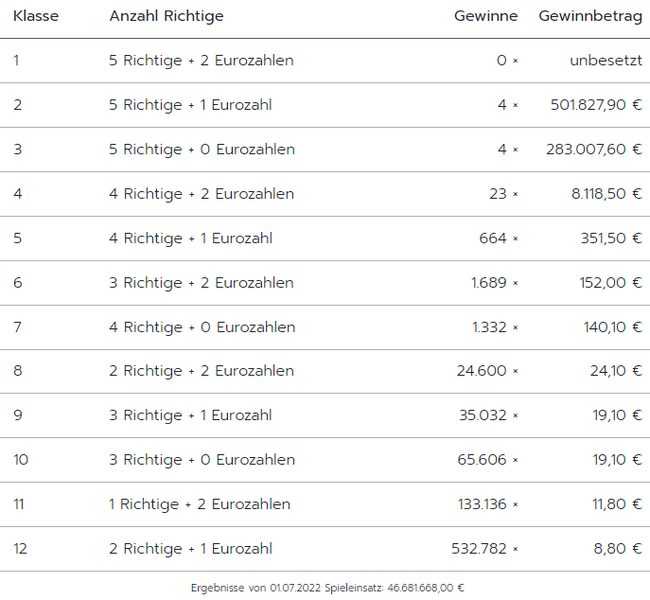Click the 24.600 winners count

coord(481,371)
